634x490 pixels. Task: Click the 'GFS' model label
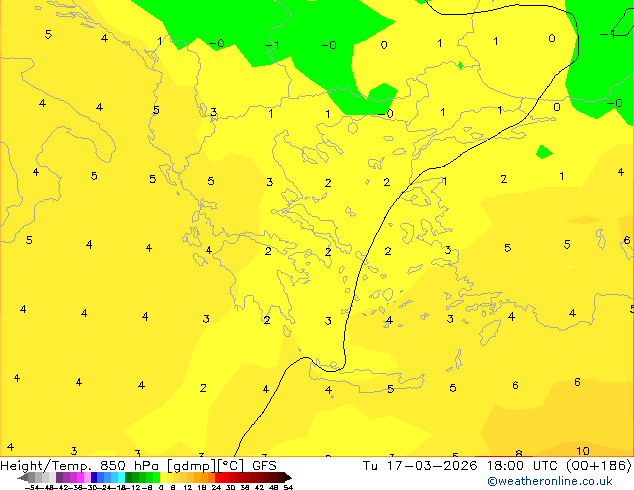[x=264, y=466]
